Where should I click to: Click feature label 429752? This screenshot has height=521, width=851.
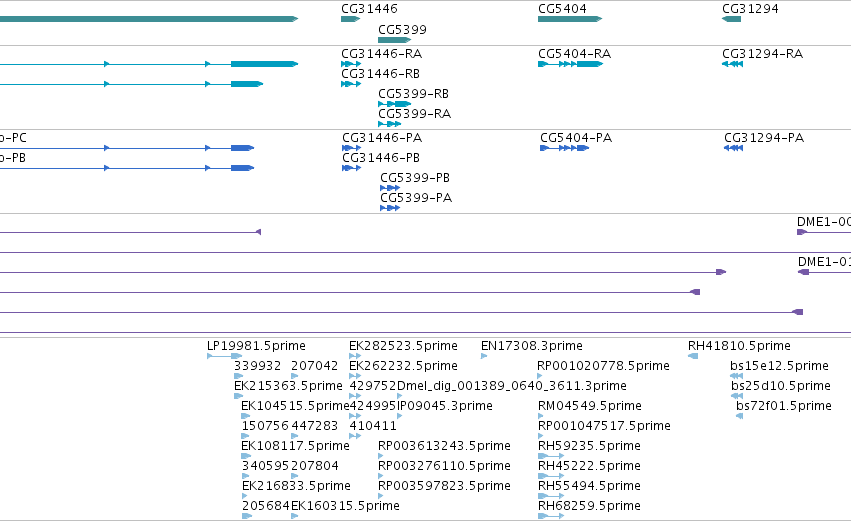373,386
